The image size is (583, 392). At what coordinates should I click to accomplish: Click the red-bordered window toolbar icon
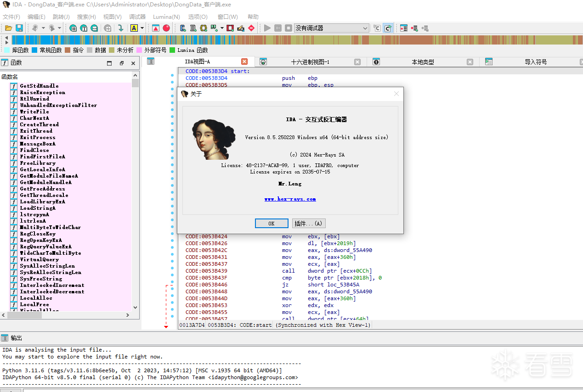[x=230, y=28]
